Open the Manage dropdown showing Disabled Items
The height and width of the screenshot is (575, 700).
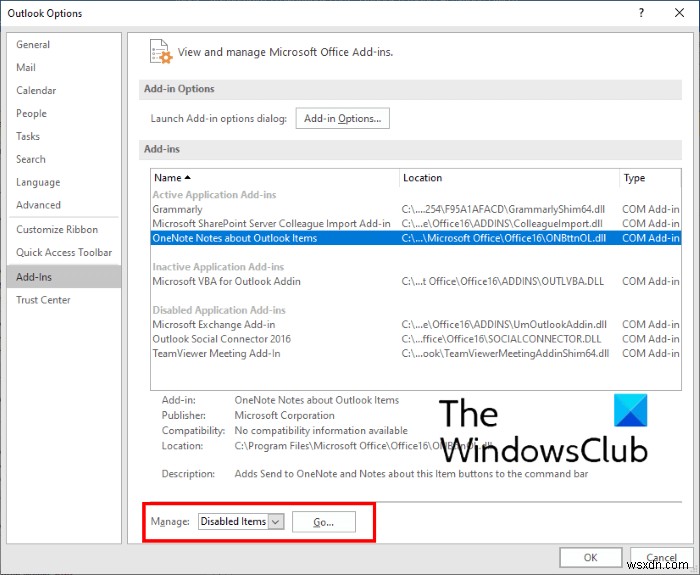[x=241, y=521]
